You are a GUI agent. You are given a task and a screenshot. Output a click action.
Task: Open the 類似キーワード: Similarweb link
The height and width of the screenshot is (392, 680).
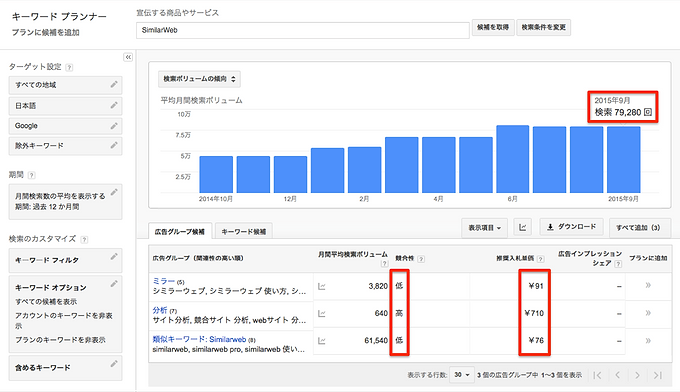pyautogui.click(x=199, y=339)
